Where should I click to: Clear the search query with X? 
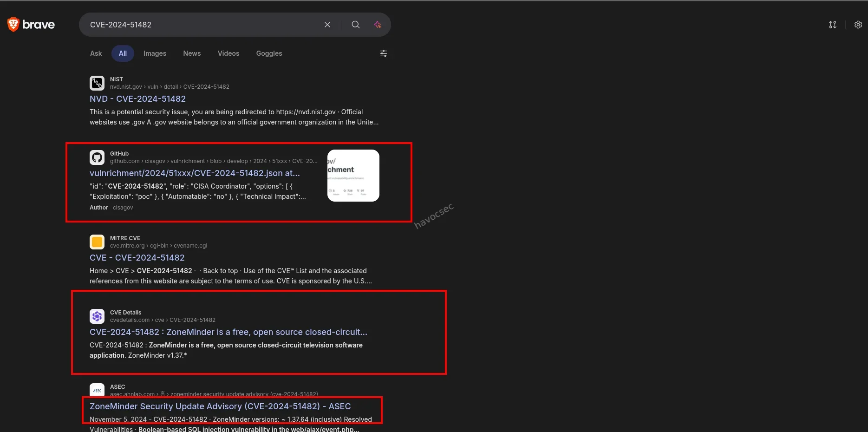pos(327,25)
